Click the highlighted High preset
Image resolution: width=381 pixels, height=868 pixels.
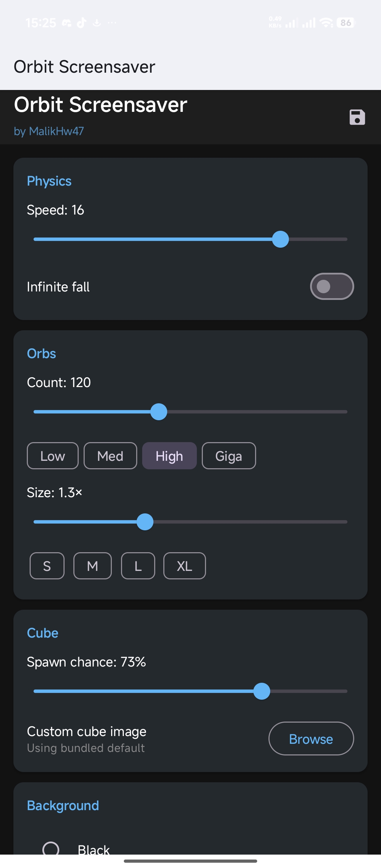pyautogui.click(x=169, y=456)
